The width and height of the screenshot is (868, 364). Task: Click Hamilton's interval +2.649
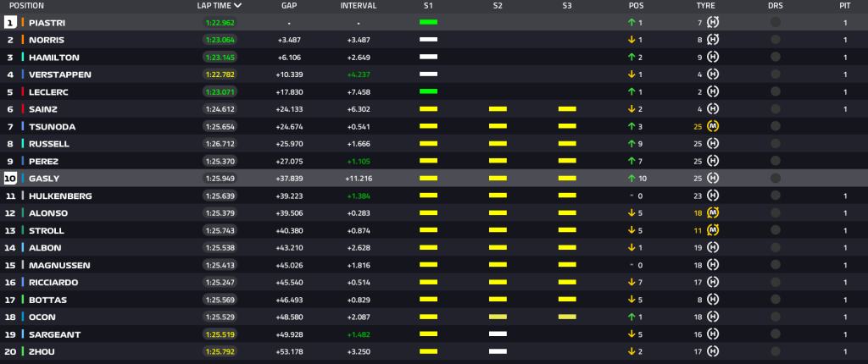(359, 58)
